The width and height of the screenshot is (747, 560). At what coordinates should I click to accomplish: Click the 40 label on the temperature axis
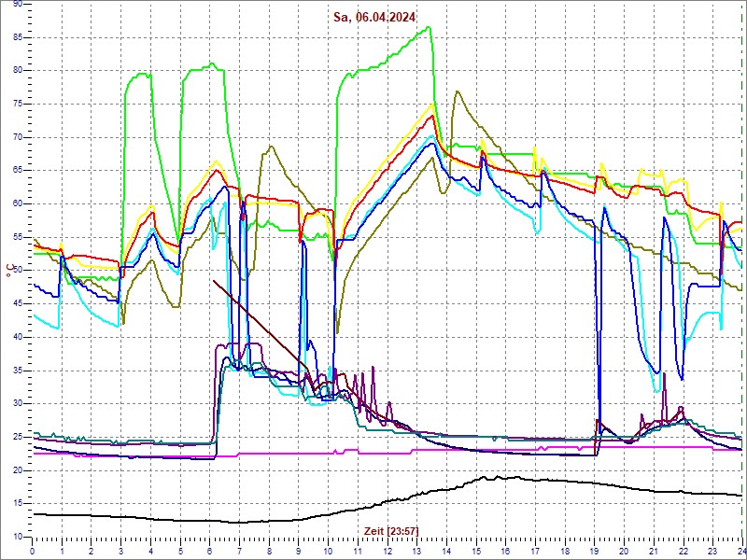[x=18, y=337]
